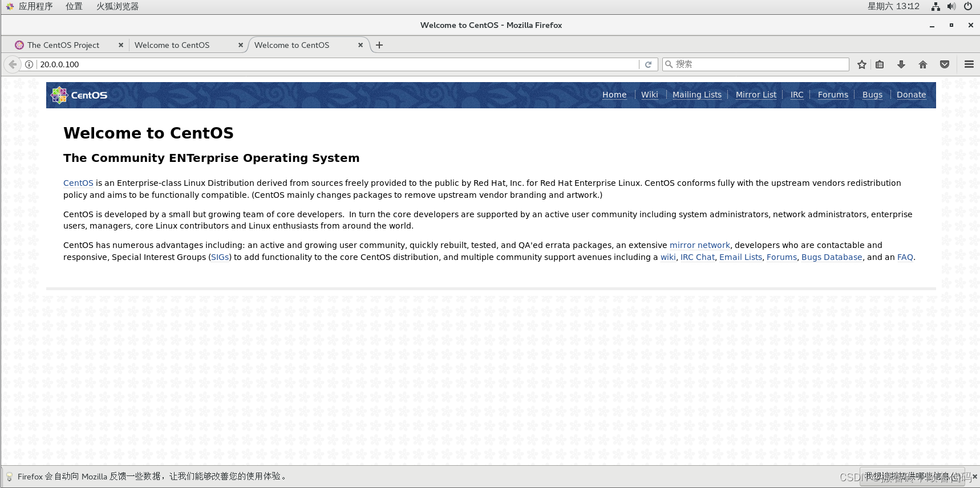Switch to The CentOS Project tab

pyautogui.click(x=63, y=45)
